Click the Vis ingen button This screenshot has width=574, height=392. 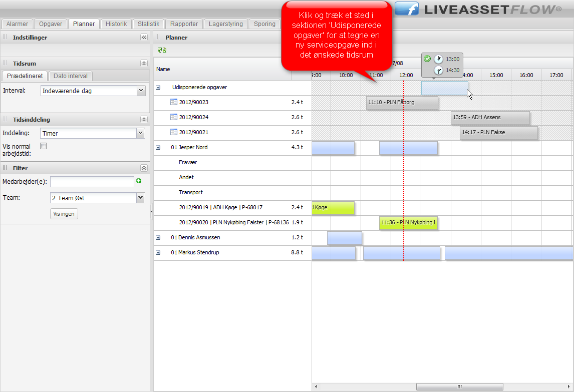[x=64, y=214]
